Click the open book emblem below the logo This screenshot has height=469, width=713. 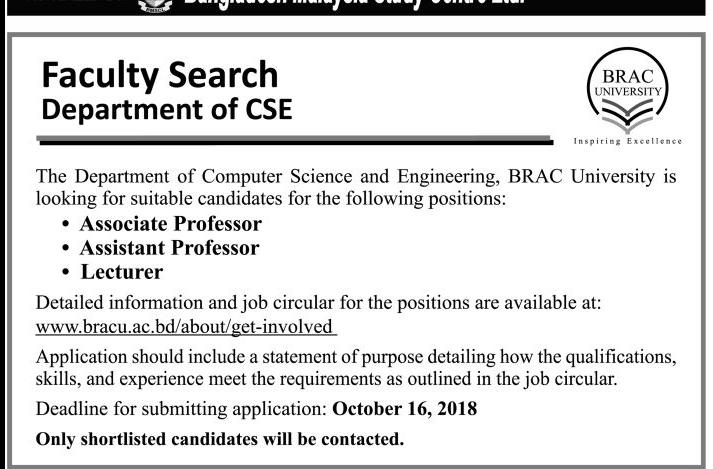(629, 125)
